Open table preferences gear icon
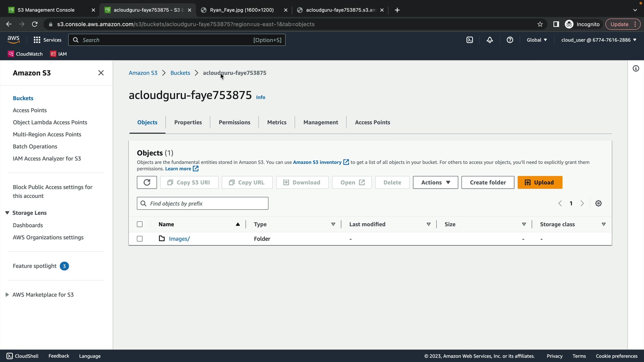Image resolution: width=644 pixels, height=362 pixels. pos(598,203)
